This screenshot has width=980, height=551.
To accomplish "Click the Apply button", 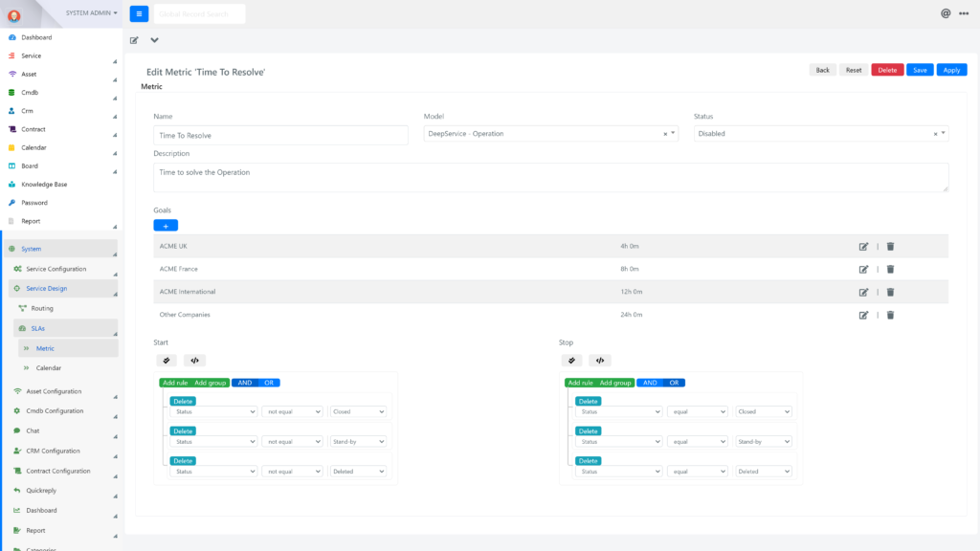I will [x=952, y=70].
